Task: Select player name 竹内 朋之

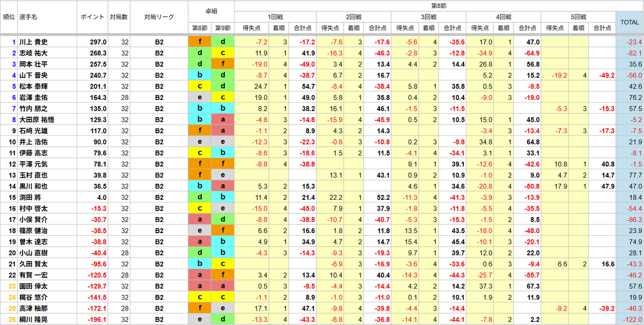Action: [33, 109]
